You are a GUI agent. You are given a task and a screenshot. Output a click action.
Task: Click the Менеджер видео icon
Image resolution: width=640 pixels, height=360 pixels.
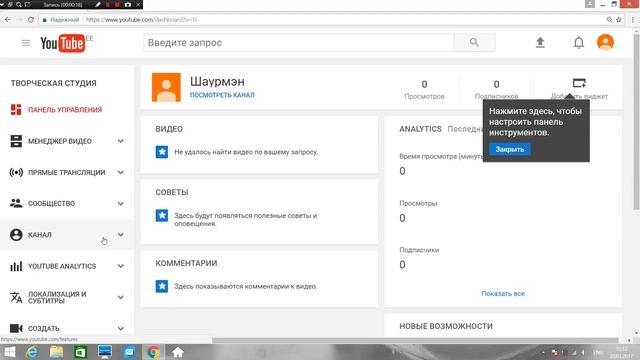point(16,141)
